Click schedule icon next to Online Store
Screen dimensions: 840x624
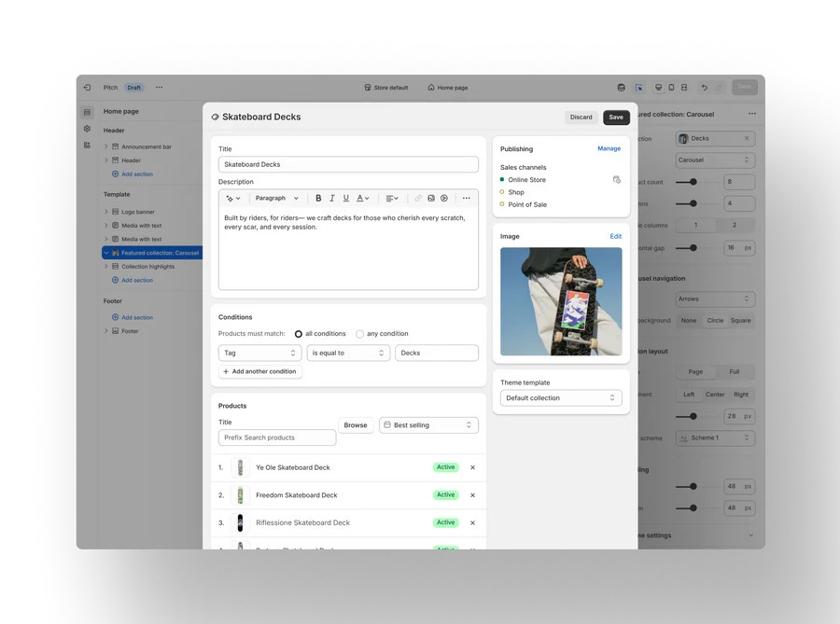(616, 179)
